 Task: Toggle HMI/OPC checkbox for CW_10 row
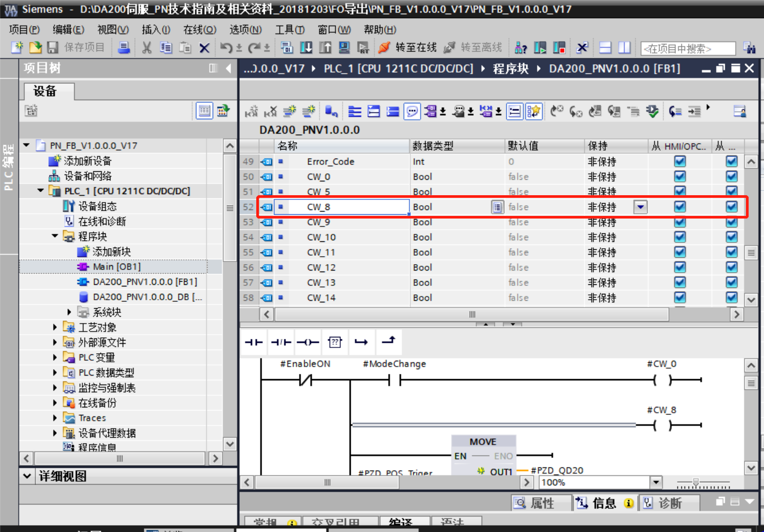(680, 237)
